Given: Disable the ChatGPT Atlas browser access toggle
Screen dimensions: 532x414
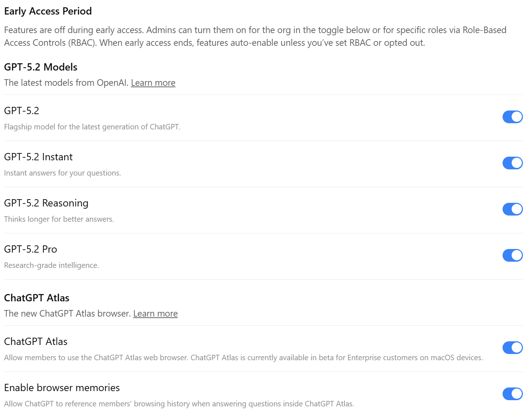Looking at the screenshot, I should coord(512,348).
